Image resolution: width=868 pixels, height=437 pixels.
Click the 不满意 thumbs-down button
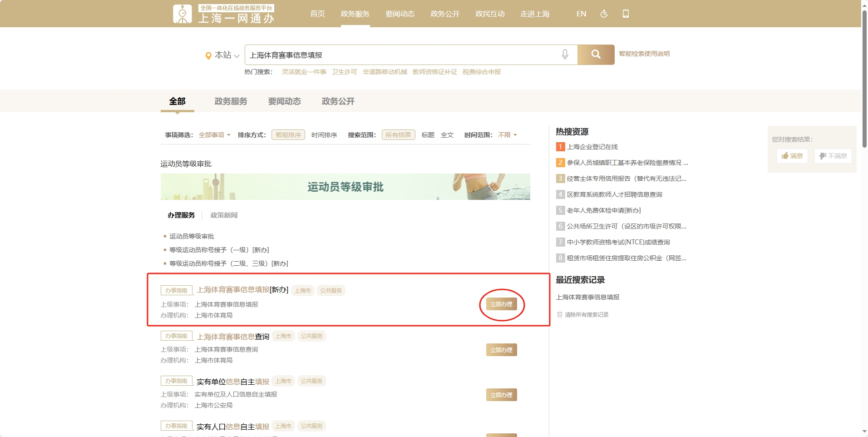pyautogui.click(x=833, y=156)
